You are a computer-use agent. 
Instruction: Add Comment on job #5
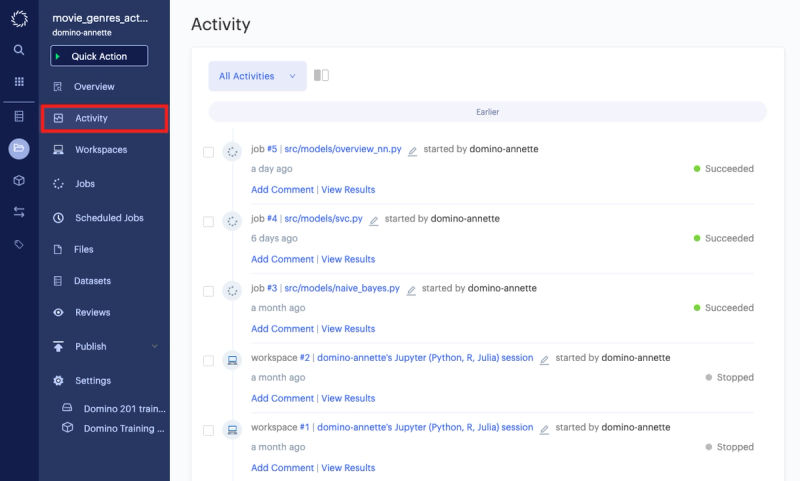282,189
